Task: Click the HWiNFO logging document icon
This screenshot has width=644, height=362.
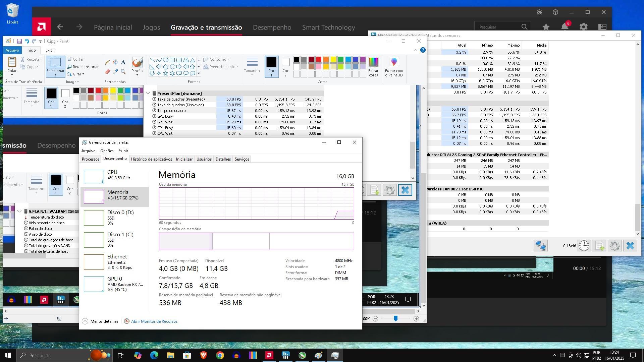Action: 599,246
